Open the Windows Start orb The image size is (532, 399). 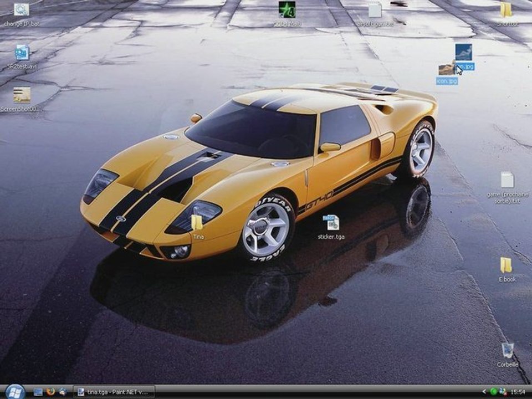[x=15, y=392]
